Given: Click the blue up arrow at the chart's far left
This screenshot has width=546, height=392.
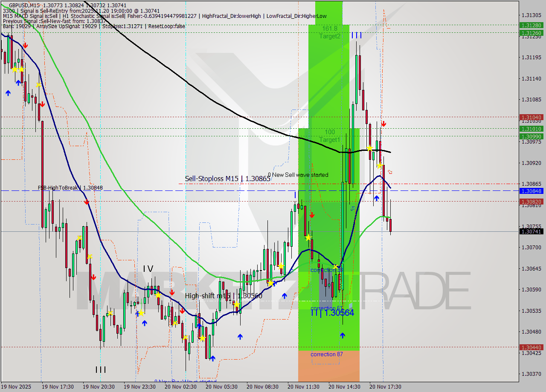Looking at the screenshot, I should tap(9, 93).
